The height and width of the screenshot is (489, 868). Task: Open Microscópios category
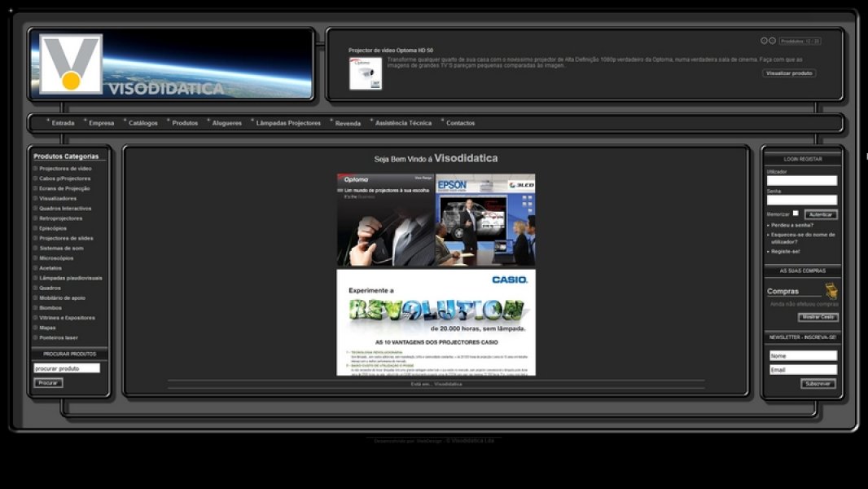56,258
